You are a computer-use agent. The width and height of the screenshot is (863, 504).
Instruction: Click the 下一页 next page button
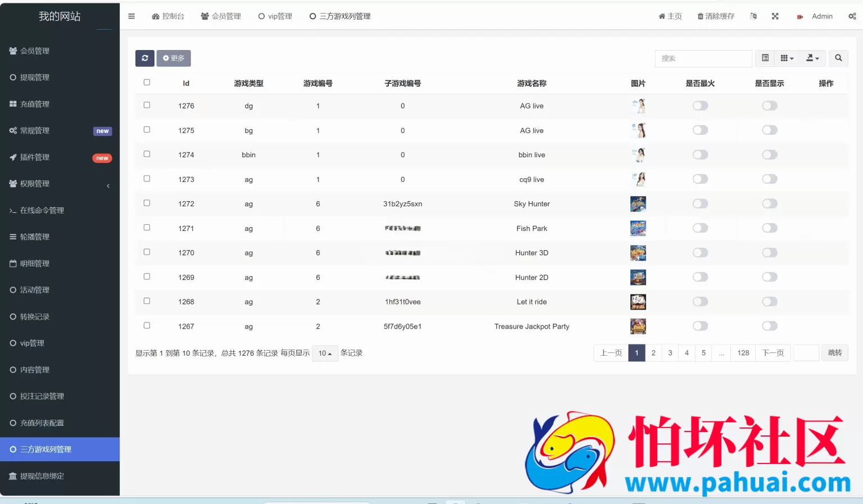(773, 353)
